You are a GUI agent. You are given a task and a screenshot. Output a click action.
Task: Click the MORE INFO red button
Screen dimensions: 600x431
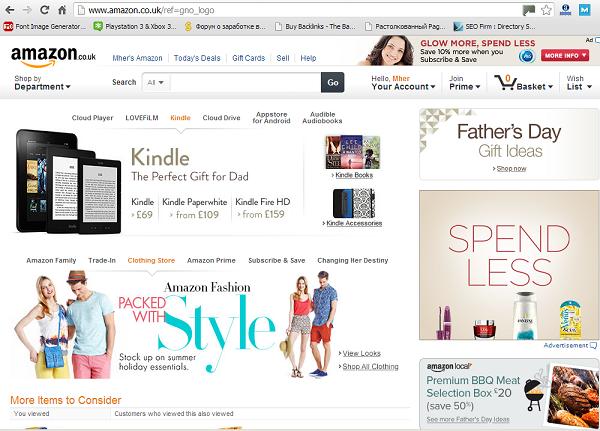pos(565,56)
